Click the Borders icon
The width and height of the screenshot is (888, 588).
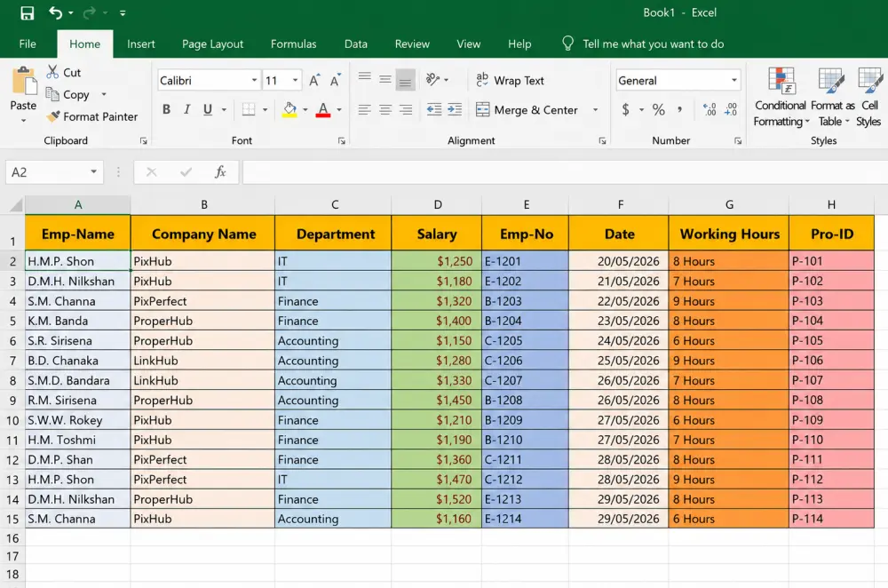[x=249, y=109]
